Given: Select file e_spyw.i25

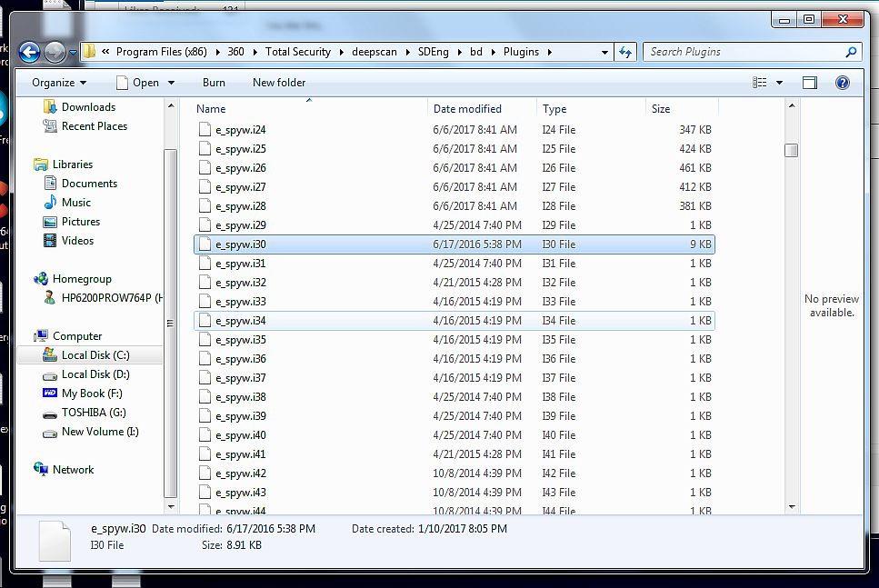Looking at the screenshot, I should (454, 148).
